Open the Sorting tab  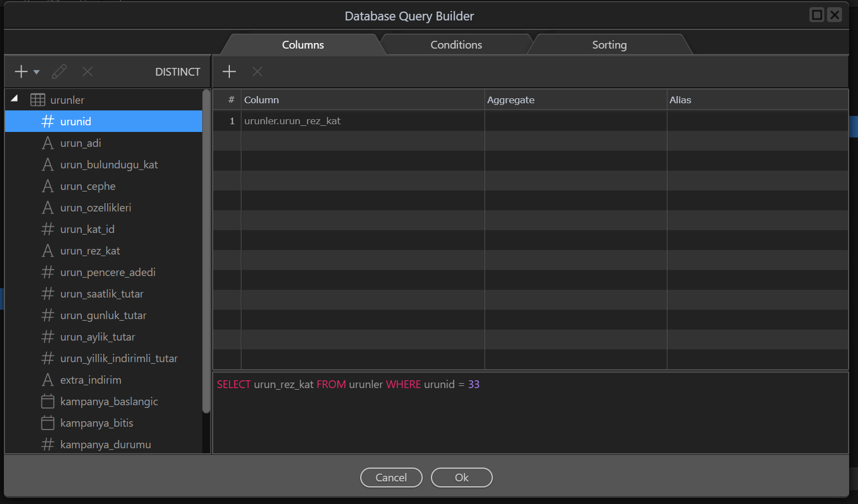point(609,45)
